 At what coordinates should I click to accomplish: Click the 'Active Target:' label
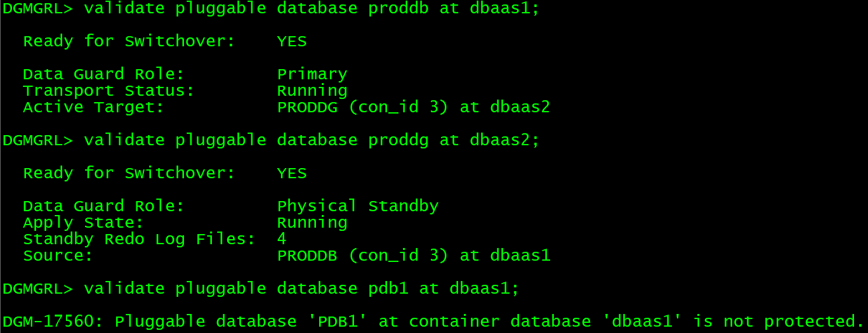click(x=93, y=108)
